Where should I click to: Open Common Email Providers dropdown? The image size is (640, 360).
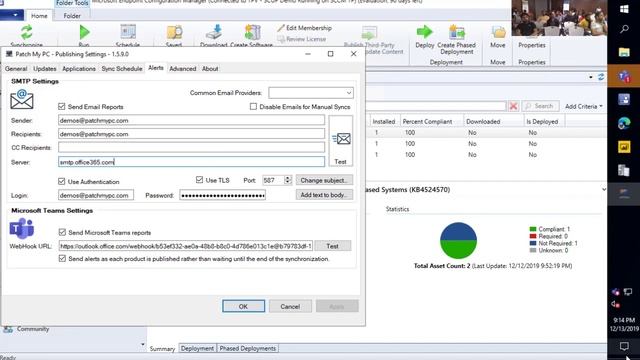[x=311, y=93]
